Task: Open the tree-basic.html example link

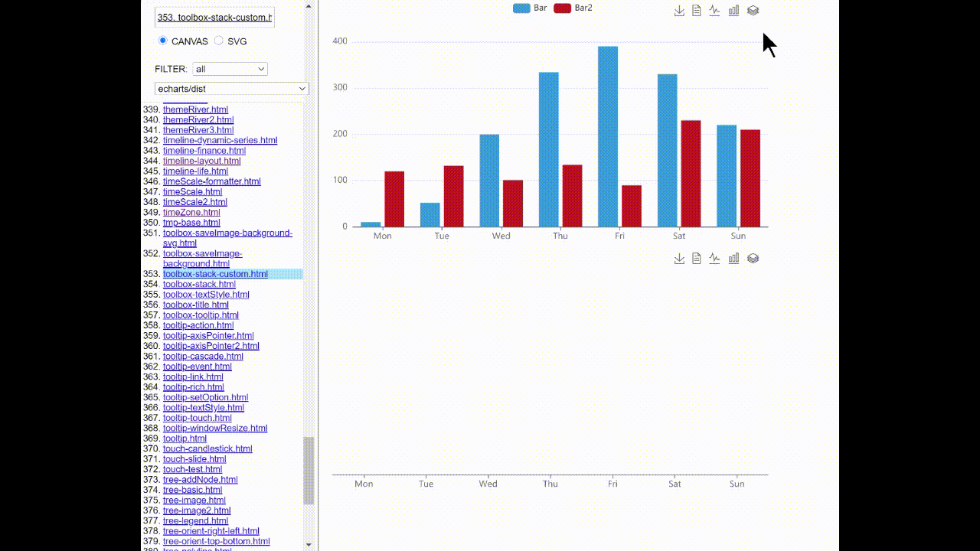Action: tap(193, 490)
